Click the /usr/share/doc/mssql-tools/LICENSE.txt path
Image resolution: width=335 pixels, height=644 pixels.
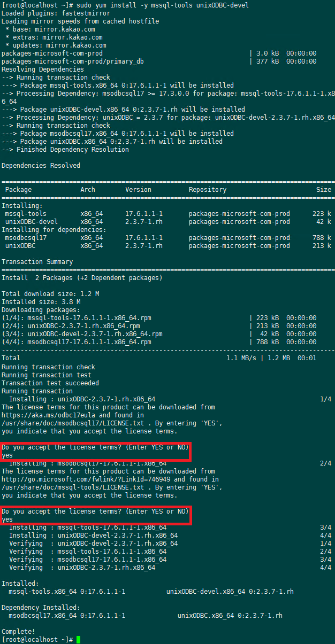[73, 487]
